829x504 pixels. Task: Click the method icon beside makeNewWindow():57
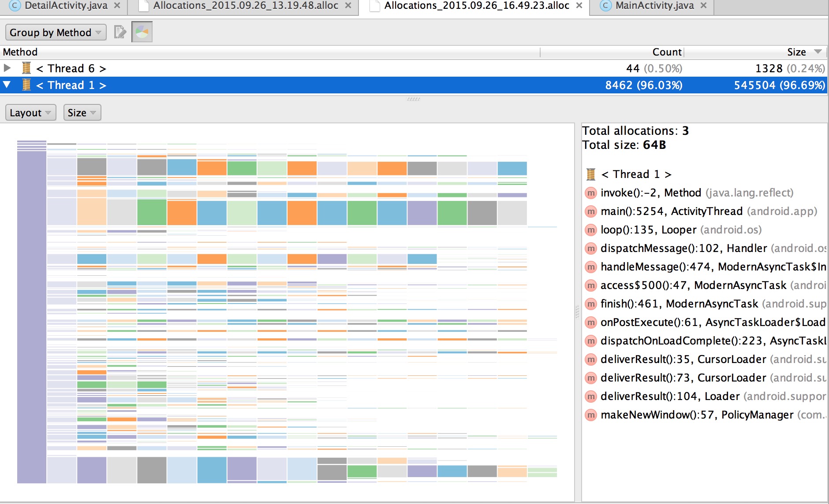(x=591, y=415)
